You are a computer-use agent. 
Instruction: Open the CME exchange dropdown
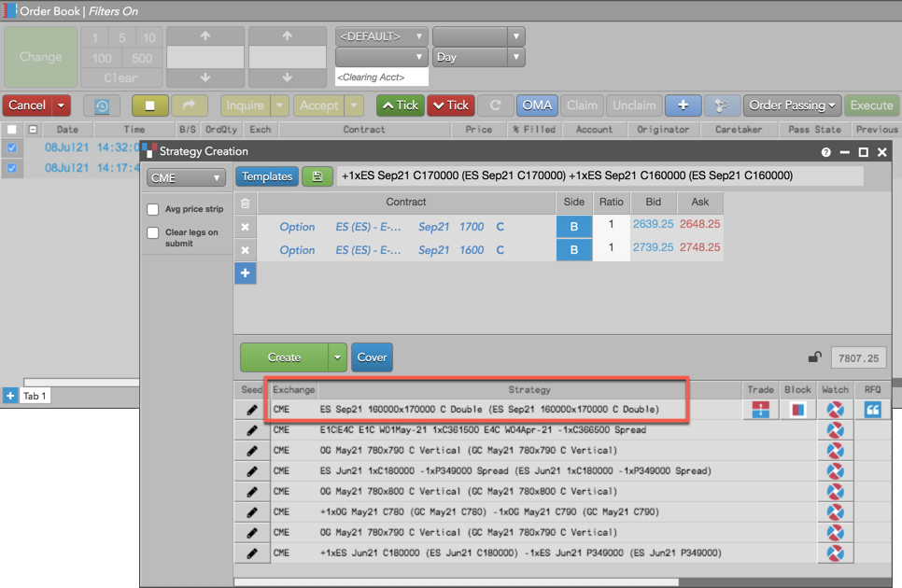pos(187,177)
